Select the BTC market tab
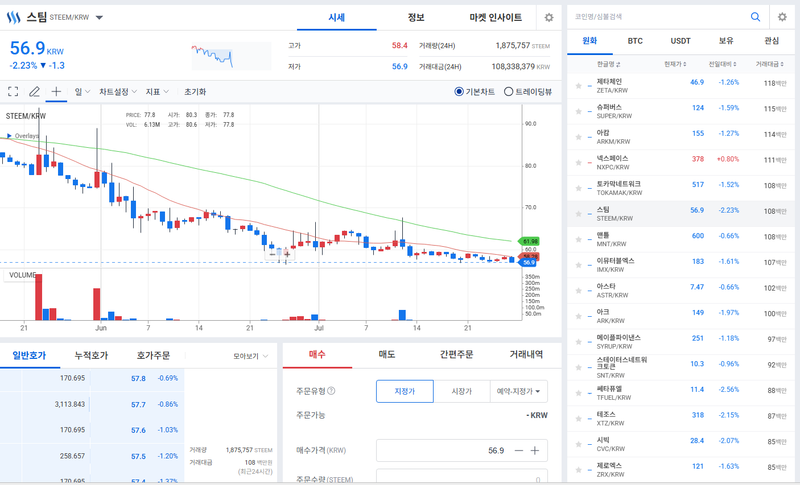 (635, 41)
